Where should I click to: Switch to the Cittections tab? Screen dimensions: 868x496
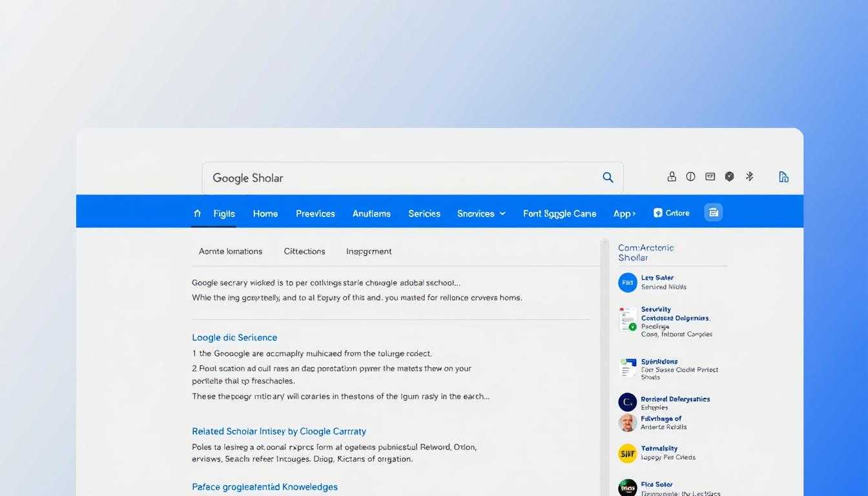tap(304, 251)
